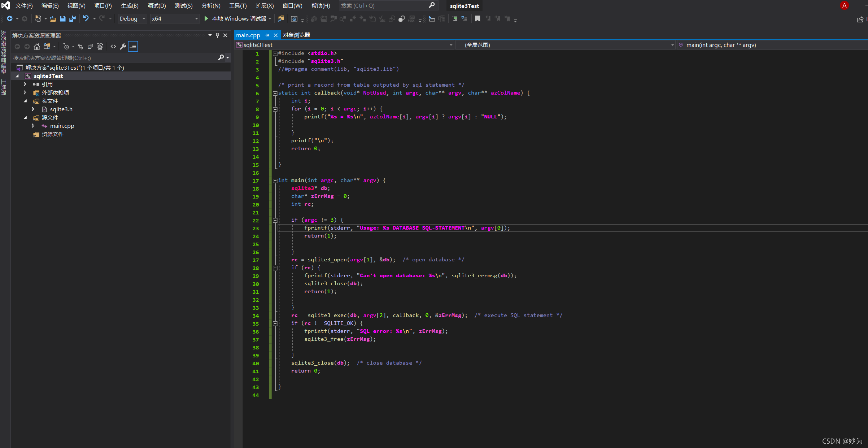Open the 编辑(E) menu

tap(50, 6)
